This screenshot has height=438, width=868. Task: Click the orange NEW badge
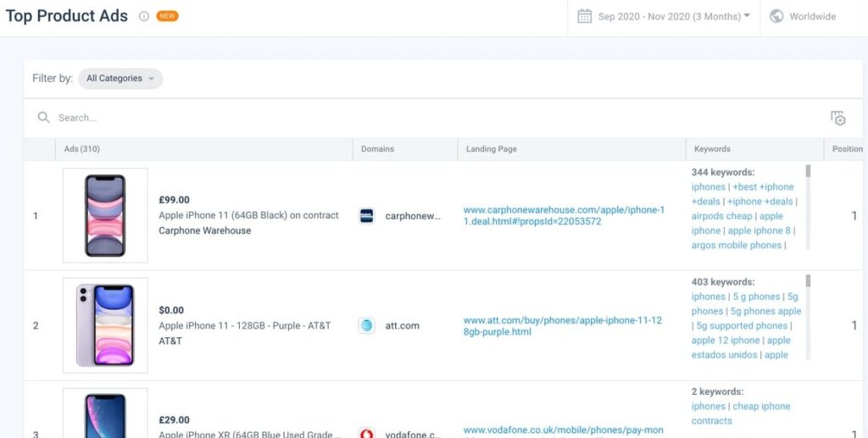pos(168,16)
